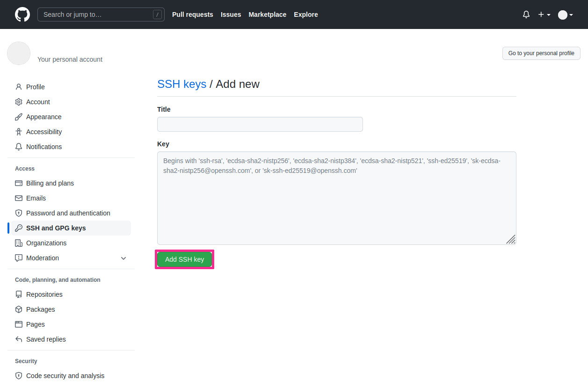Click the envelope icon next to Emails
This screenshot has height=386, width=588.
point(19,198)
